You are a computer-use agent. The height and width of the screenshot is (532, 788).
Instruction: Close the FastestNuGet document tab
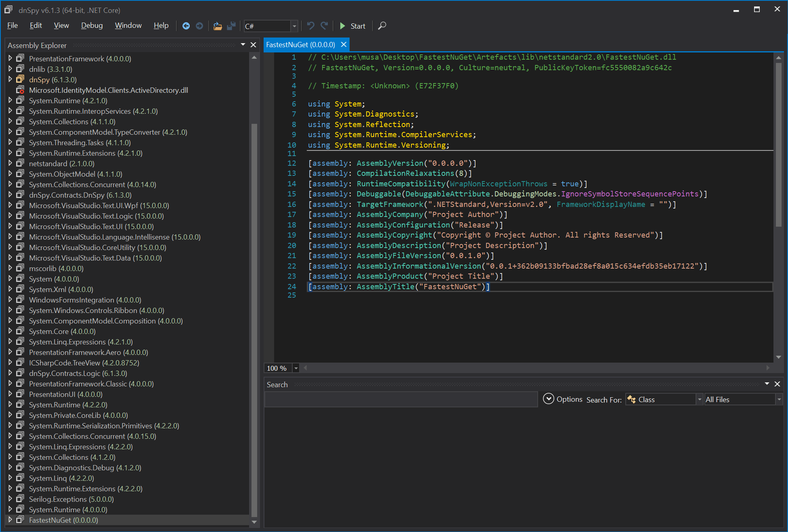(344, 44)
